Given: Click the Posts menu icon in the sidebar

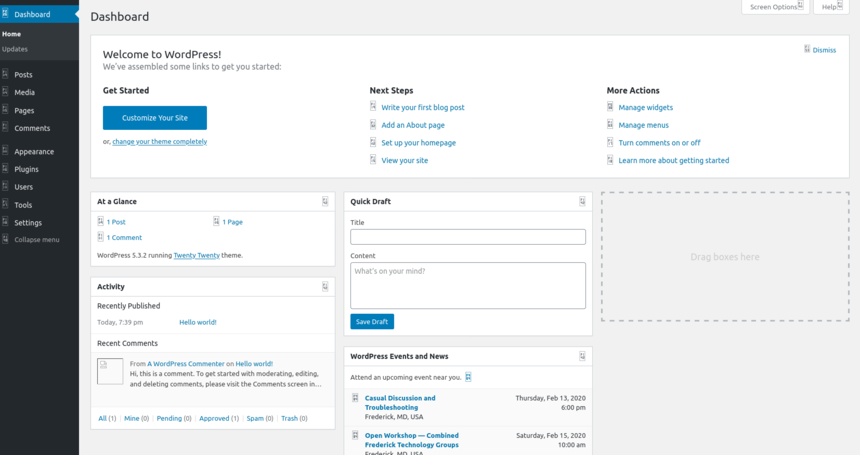Looking at the screenshot, I should coord(5,74).
